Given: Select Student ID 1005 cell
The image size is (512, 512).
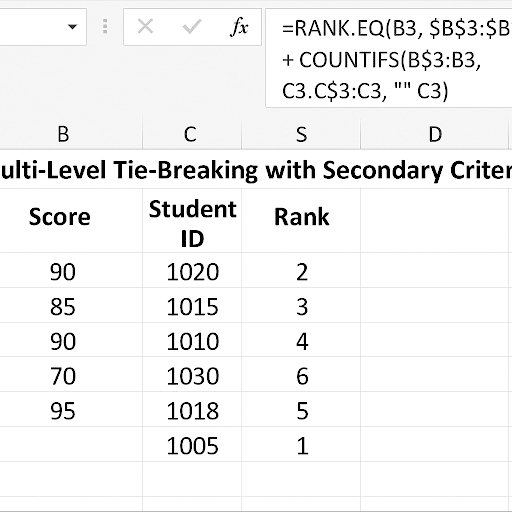Looking at the screenshot, I should [192, 444].
